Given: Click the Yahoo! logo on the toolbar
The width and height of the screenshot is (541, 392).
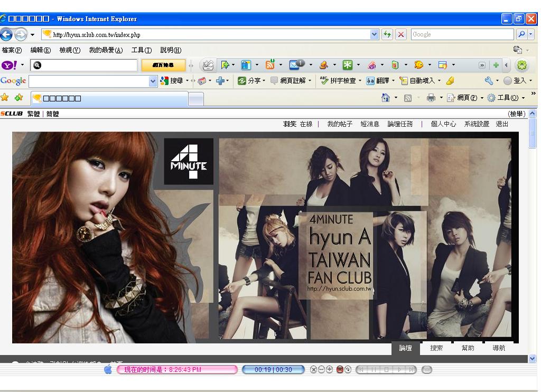Looking at the screenshot, I should point(10,65).
